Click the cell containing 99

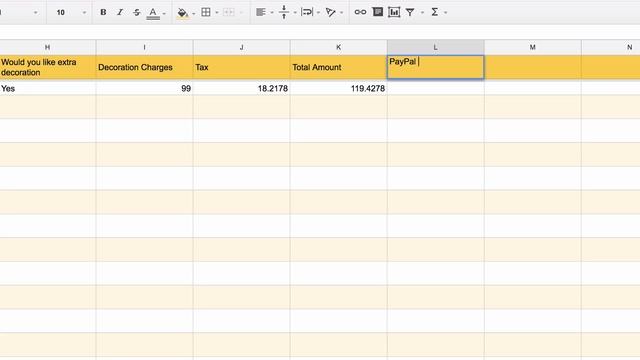(x=144, y=88)
